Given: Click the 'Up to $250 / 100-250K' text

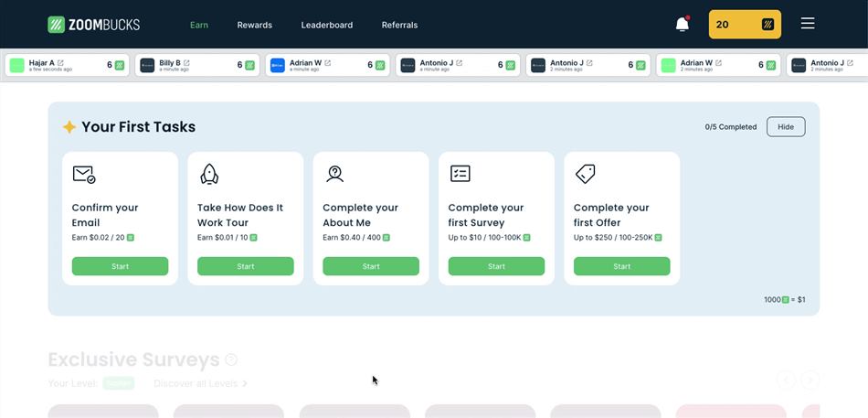Looking at the screenshot, I should [x=613, y=237].
